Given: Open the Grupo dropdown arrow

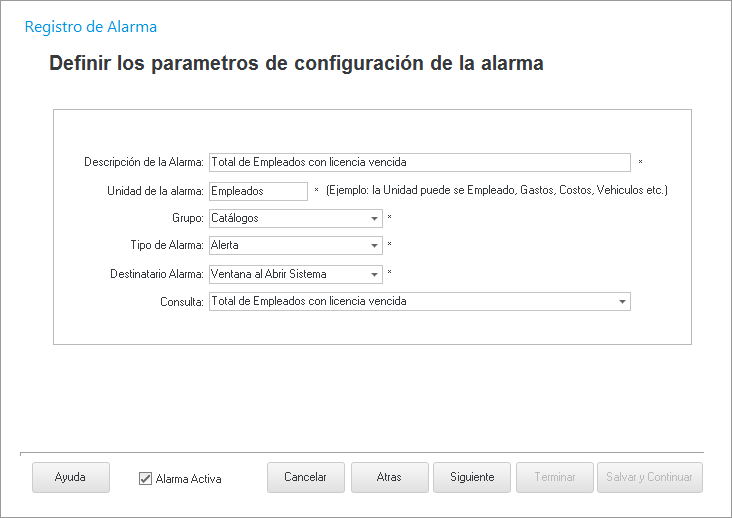Looking at the screenshot, I should coord(374,218).
